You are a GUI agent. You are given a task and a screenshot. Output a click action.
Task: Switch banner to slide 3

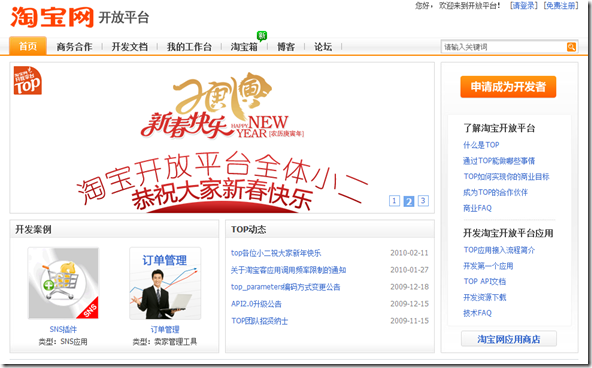[423, 201]
